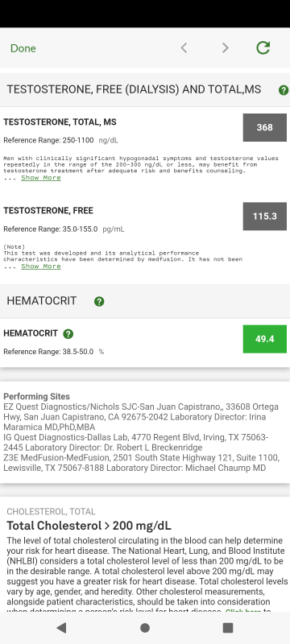
Task: Tap the Performing Sites heading
Action: 36,396
